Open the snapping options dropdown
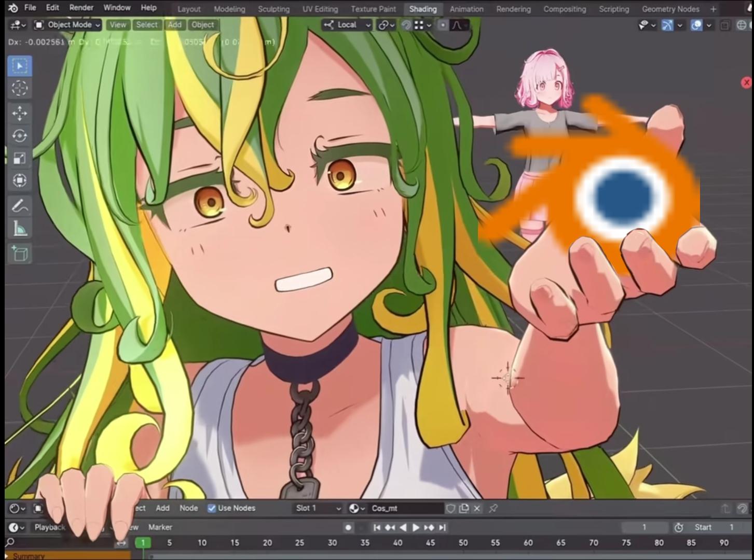 pyautogui.click(x=422, y=25)
